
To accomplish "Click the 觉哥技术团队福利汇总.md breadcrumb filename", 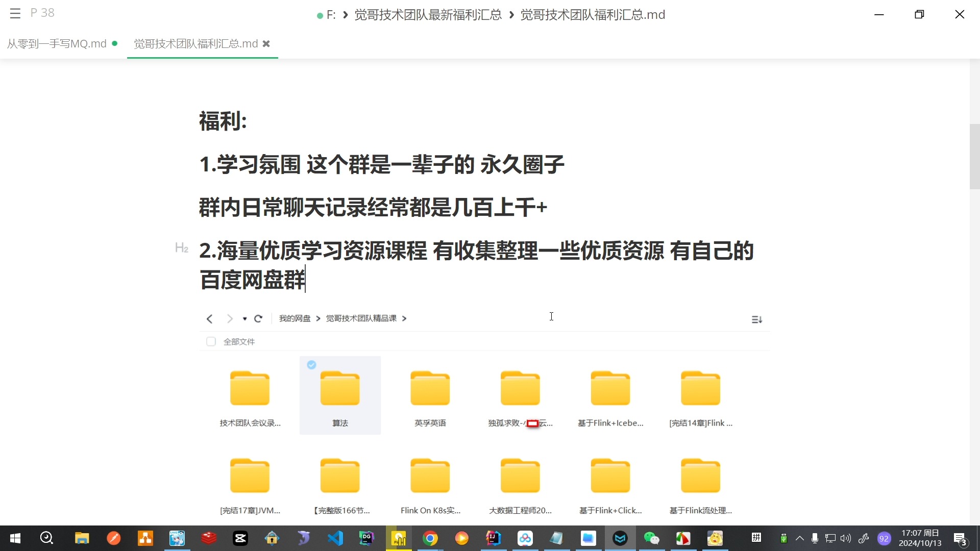I will (593, 15).
